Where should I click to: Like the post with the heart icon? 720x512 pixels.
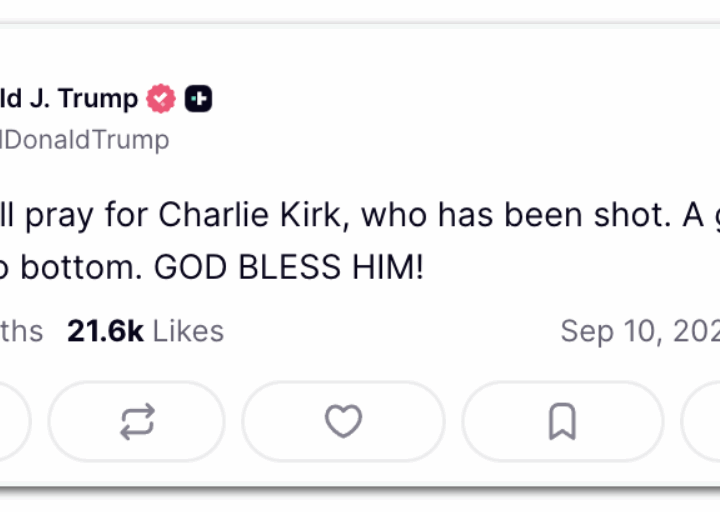click(x=343, y=422)
